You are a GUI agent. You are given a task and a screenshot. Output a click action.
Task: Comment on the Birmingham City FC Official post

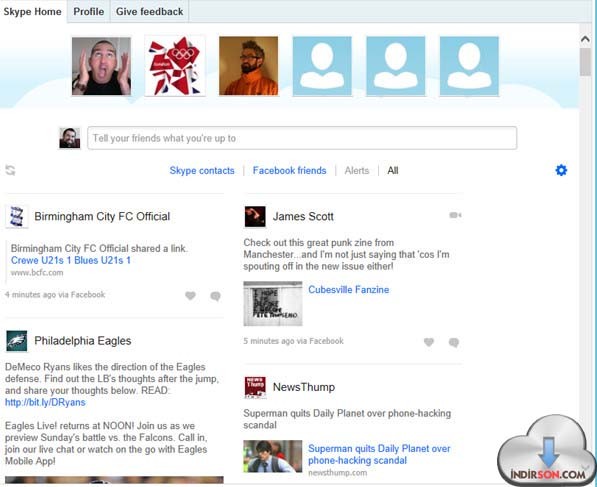pyautogui.click(x=215, y=296)
